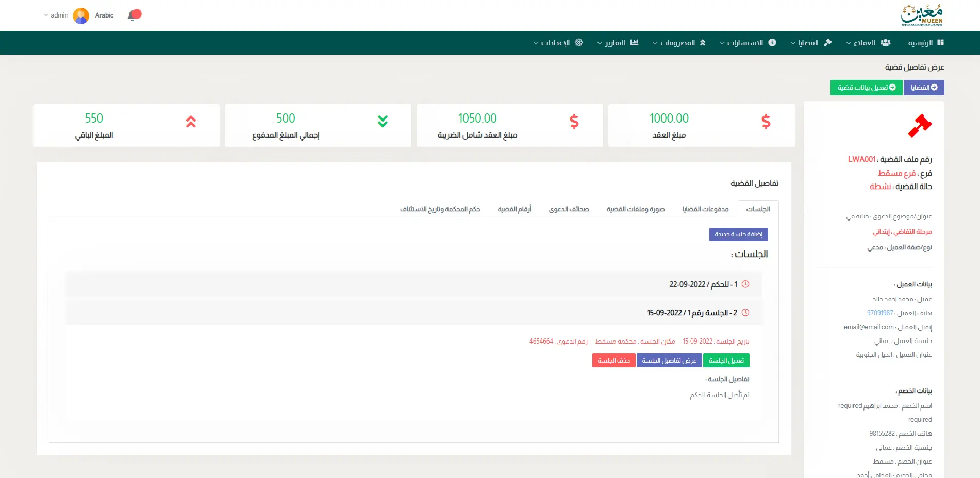Click the clients group icon in navbar
The height and width of the screenshot is (478, 980).
(885, 43)
